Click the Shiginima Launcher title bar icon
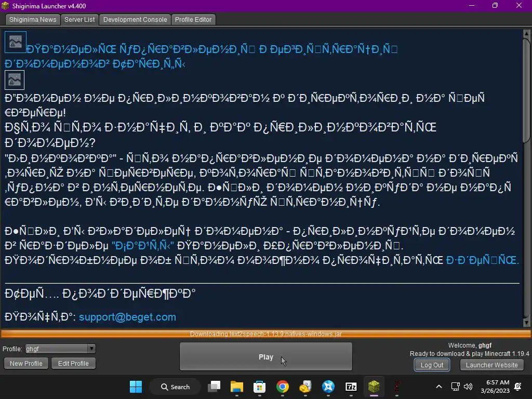 click(x=5, y=6)
